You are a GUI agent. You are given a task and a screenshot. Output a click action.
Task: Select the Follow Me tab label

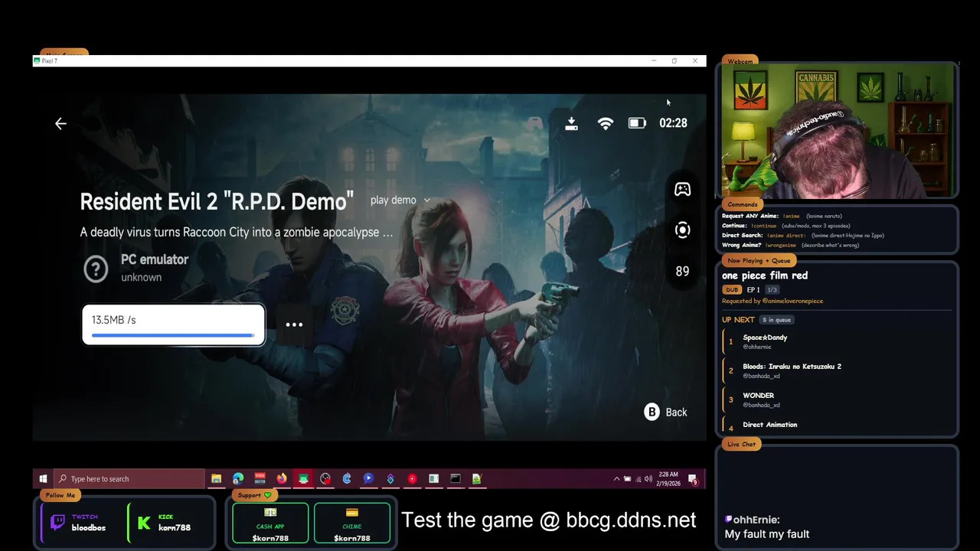60,495
